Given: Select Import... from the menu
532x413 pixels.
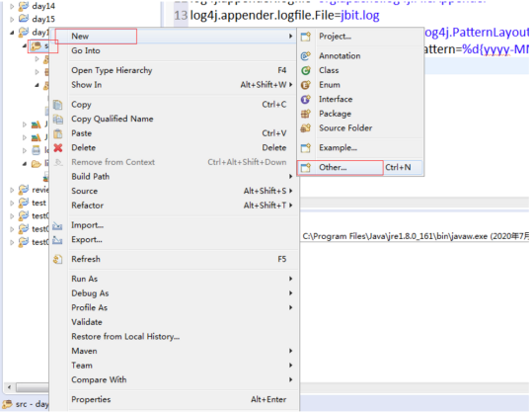Looking at the screenshot, I should (175, 225).
